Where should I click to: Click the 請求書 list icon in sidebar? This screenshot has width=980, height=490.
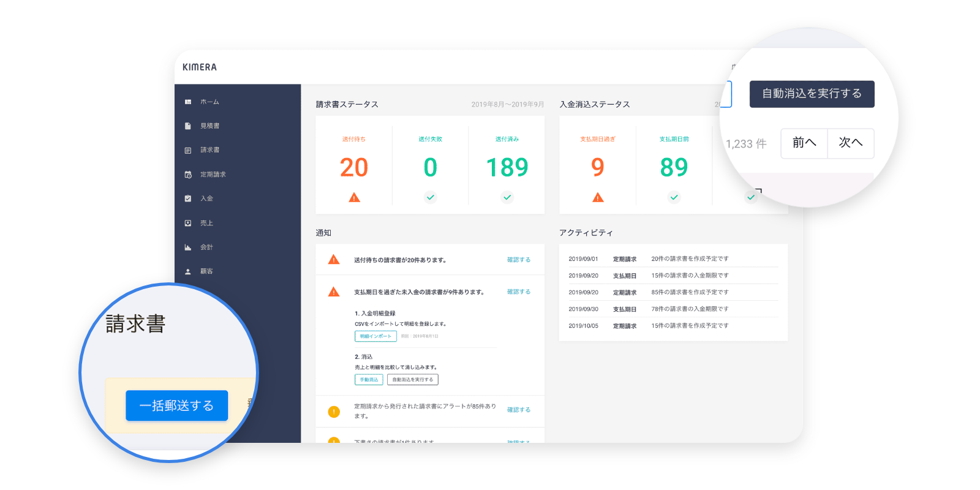(188, 150)
